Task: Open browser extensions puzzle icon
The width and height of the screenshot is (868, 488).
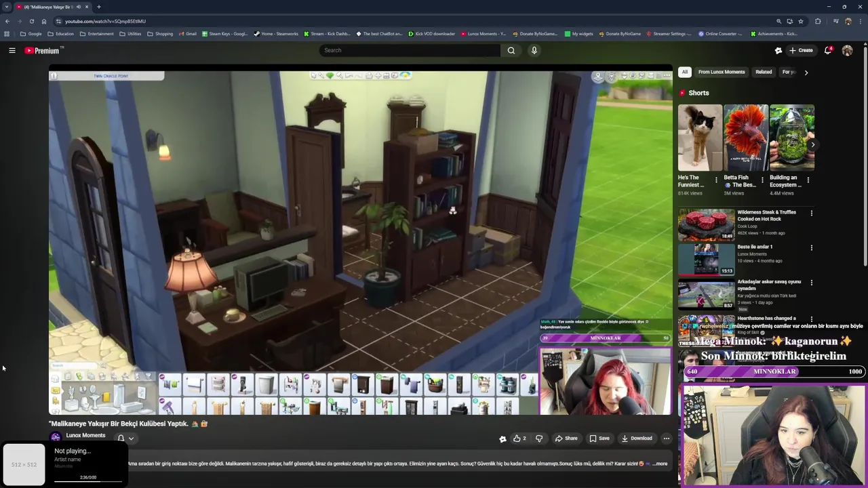Action: [818, 21]
